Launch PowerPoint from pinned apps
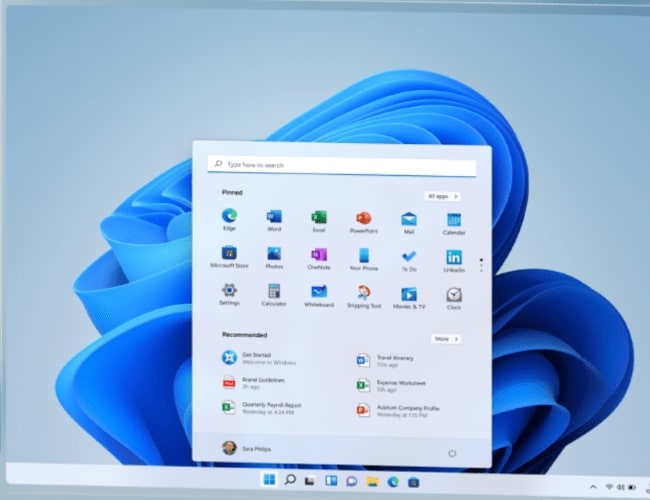Viewport: 650px width, 500px height. point(364,222)
